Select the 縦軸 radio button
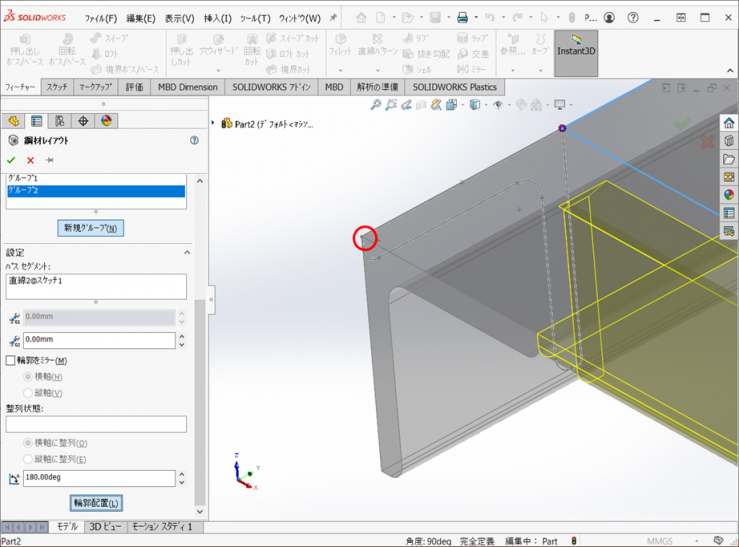 28,393
